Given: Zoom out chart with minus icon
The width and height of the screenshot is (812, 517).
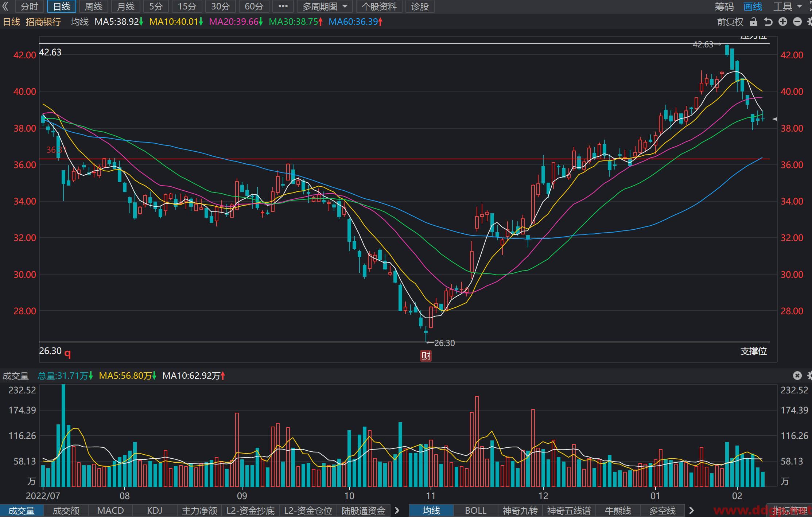Looking at the screenshot, I should click(x=797, y=22).
